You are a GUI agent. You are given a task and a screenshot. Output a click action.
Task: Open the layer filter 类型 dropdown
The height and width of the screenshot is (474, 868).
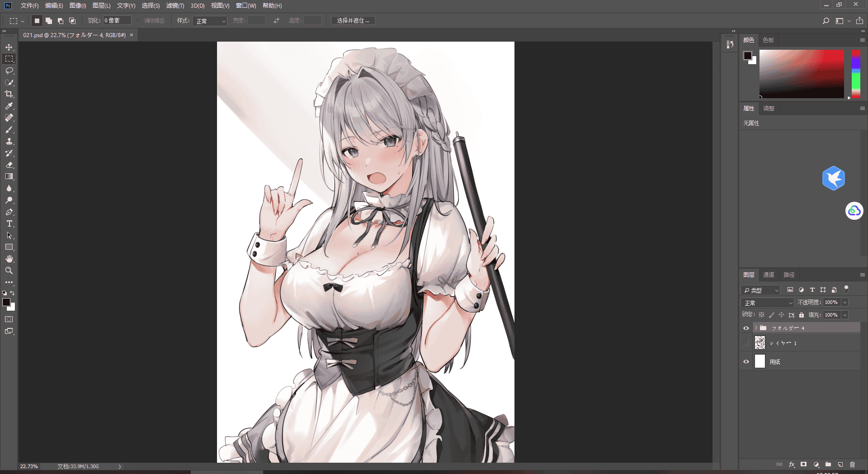(761, 290)
